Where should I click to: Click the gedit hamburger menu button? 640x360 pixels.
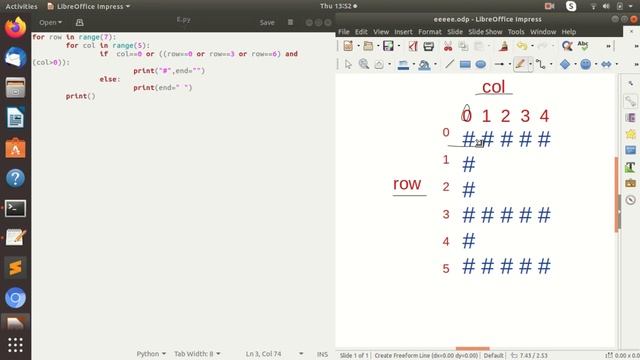(290, 22)
